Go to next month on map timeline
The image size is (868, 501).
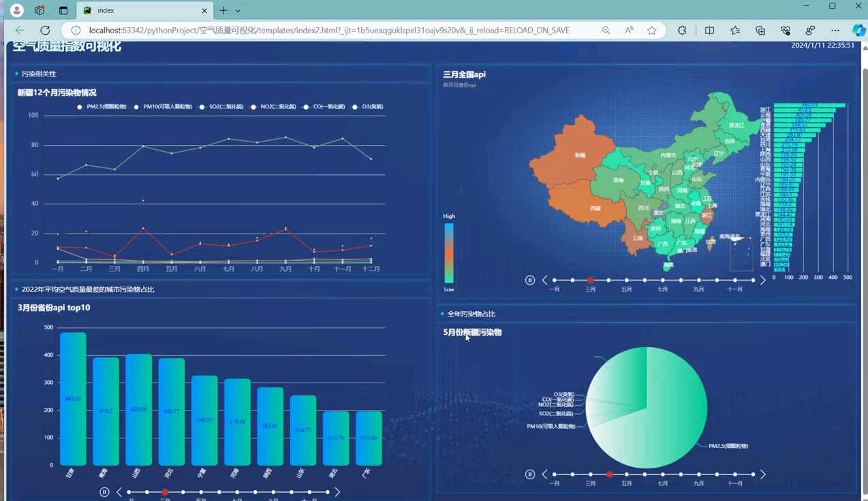[762, 280]
